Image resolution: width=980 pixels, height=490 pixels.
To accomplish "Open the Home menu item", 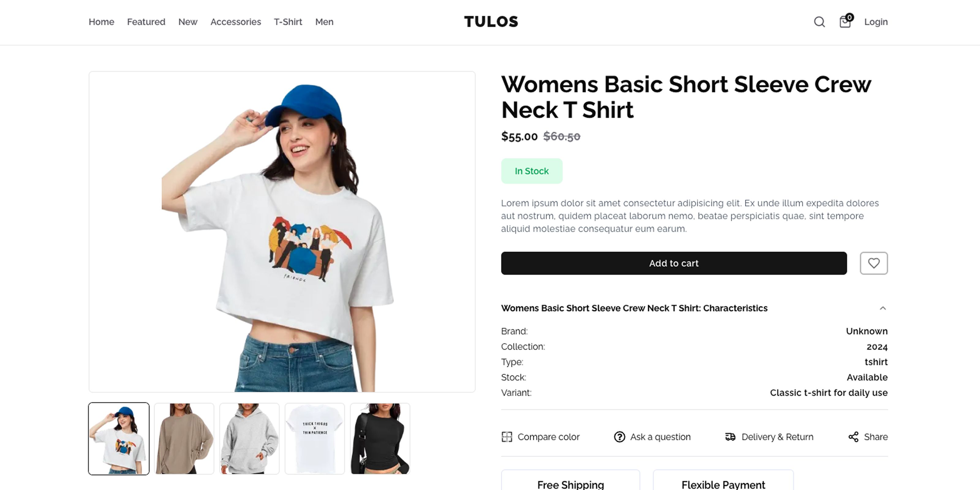I will click(x=101, y=22).
